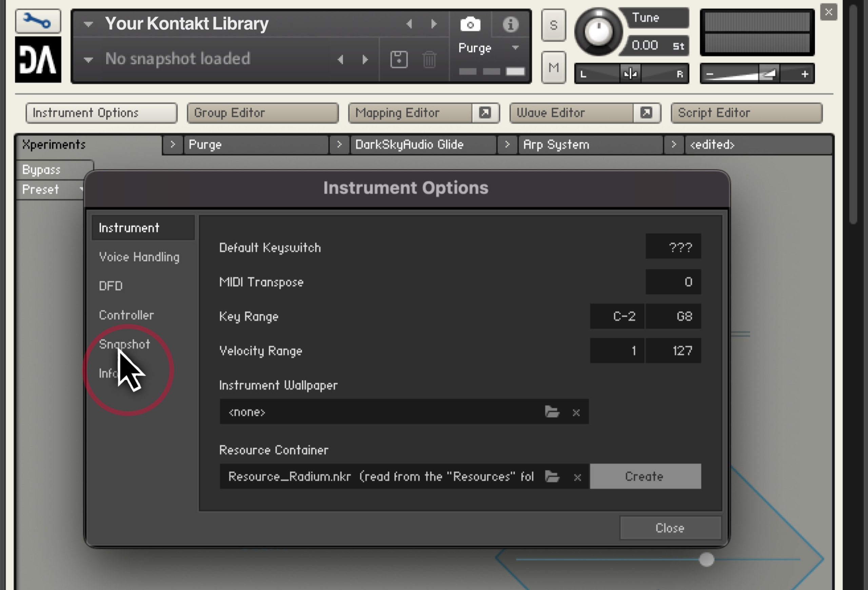
Task: Click the Key Range low C-2 field
Action: pos(617,316)
